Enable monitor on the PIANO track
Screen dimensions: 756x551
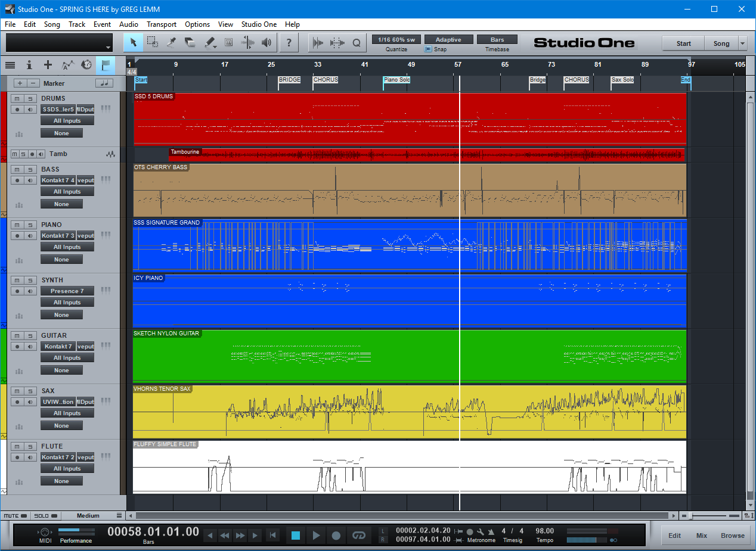click(x=29, y=236)
